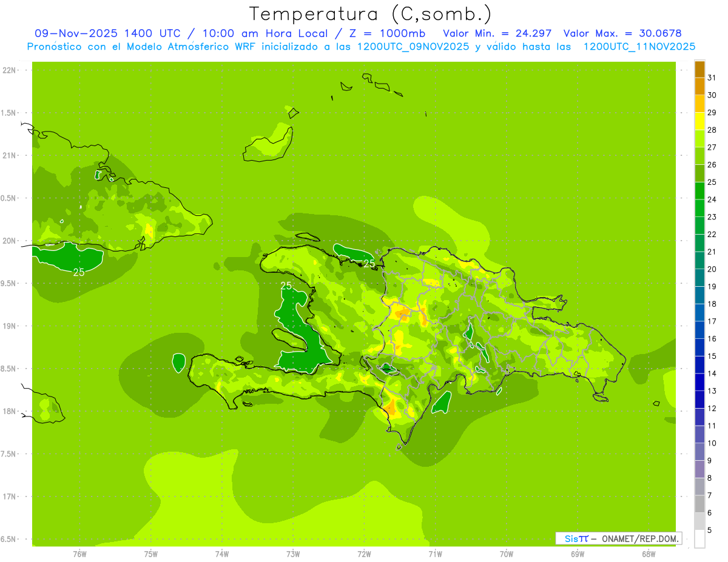Click the '71W' longitude axis label
This screenshot has width=728, height=562.
[435, 554]
